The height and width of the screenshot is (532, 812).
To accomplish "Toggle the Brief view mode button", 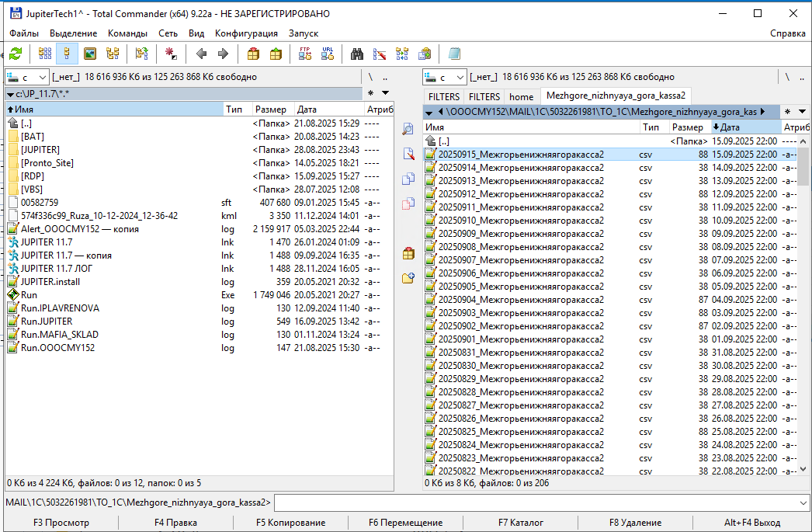I will pyautogui.click(x=45, y=54).
